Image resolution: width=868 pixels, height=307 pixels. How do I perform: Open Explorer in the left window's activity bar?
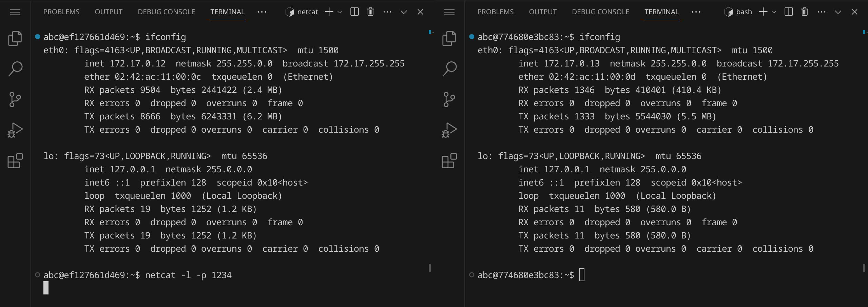15,38
